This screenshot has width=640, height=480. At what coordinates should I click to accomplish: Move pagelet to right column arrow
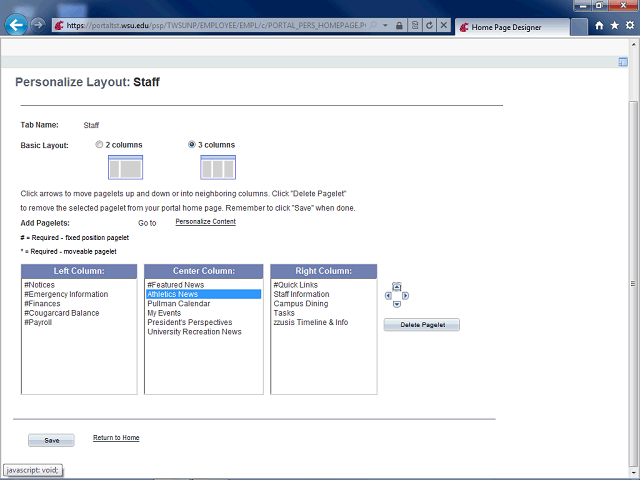tap(405, 295)
